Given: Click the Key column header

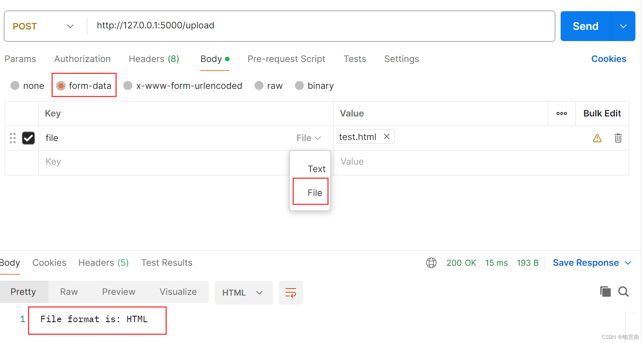Looking at the screenshot, I should coord(53,113).
